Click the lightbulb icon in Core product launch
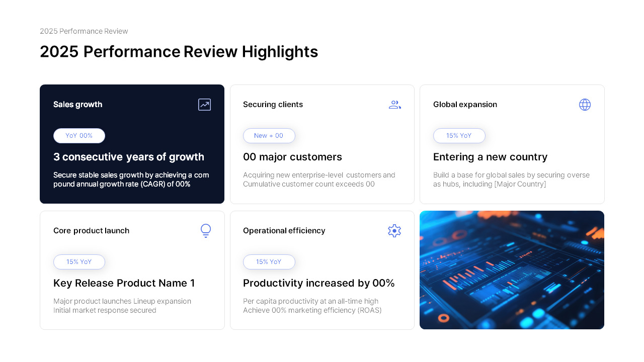This screenshot has height=362, width=644. click(206, 231)
